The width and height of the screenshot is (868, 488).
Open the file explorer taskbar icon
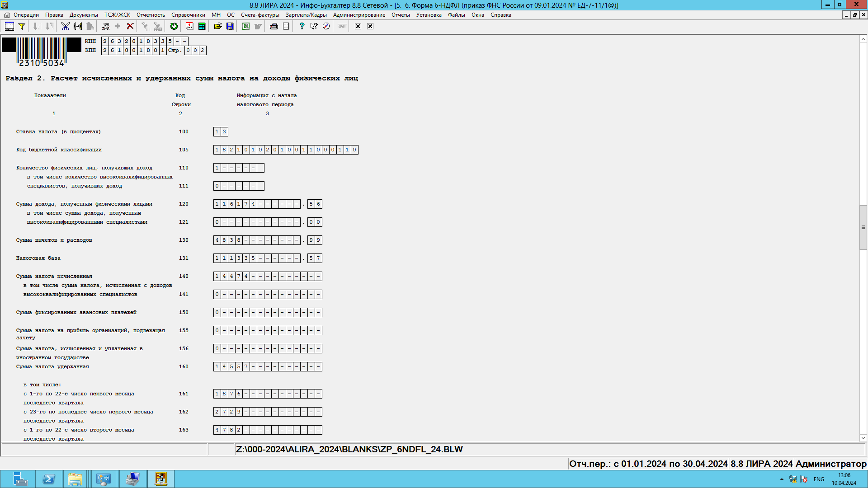coord(75,479)
